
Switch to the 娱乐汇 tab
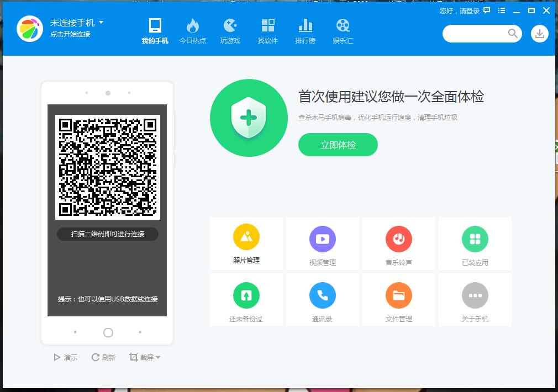click(343, 31)
